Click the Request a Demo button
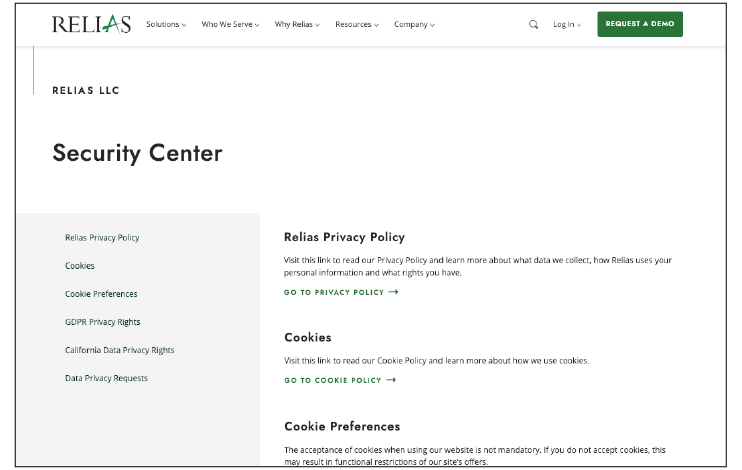The image size is (742, 470). coord(640,24)
